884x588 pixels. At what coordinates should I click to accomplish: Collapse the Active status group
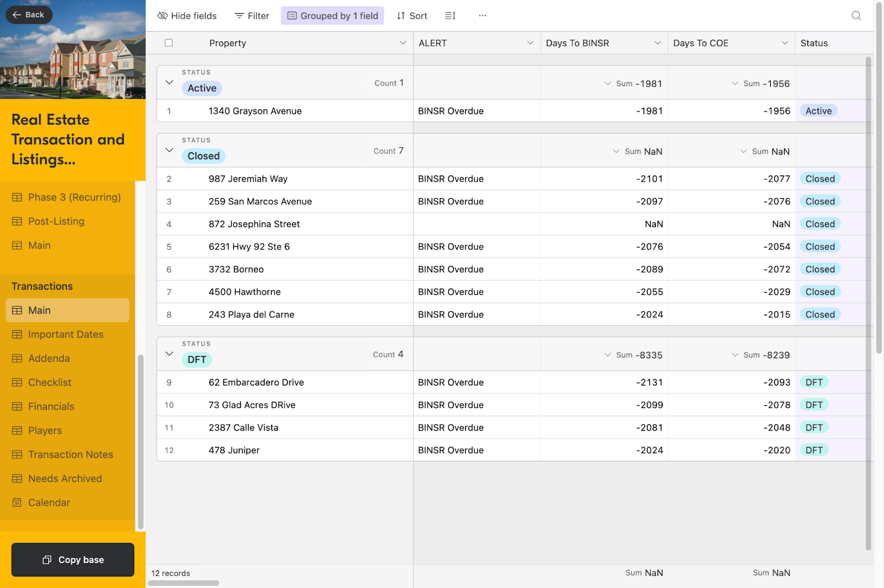coord(169,82)
